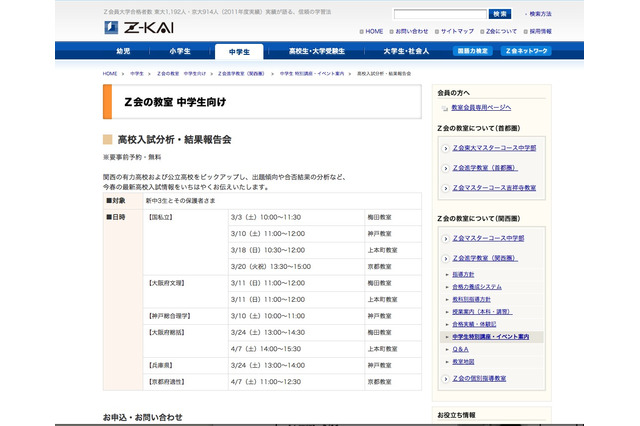Click the 【兵庫県】 category cell
This screenshot has height=426, width=640.
click(x=185, y=366)
